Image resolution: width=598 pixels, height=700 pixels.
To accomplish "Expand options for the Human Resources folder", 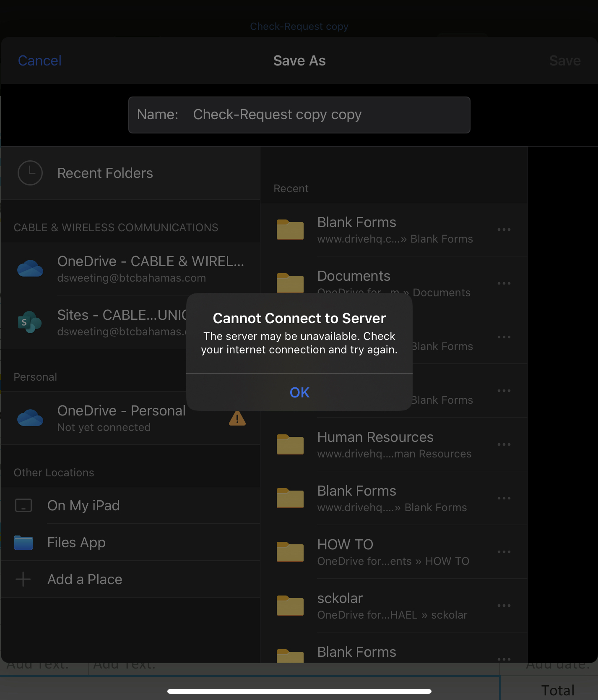I will click(504, 444).
